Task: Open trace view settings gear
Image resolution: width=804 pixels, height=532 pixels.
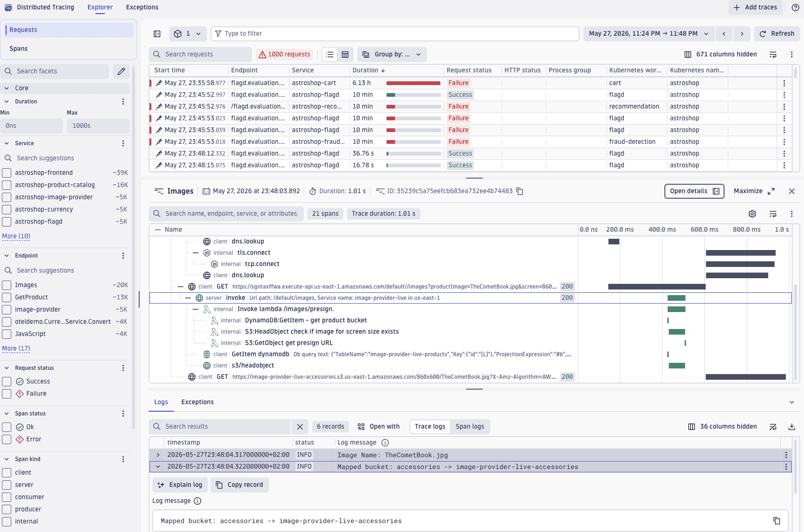Action: [x=752, y=214]
